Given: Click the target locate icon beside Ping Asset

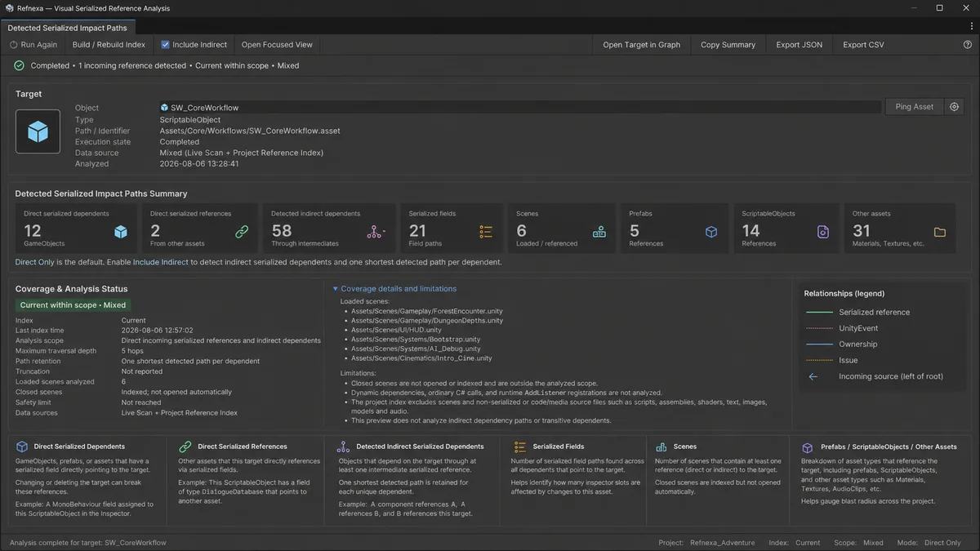Looking at the screenshot, I should pos(954,107).
